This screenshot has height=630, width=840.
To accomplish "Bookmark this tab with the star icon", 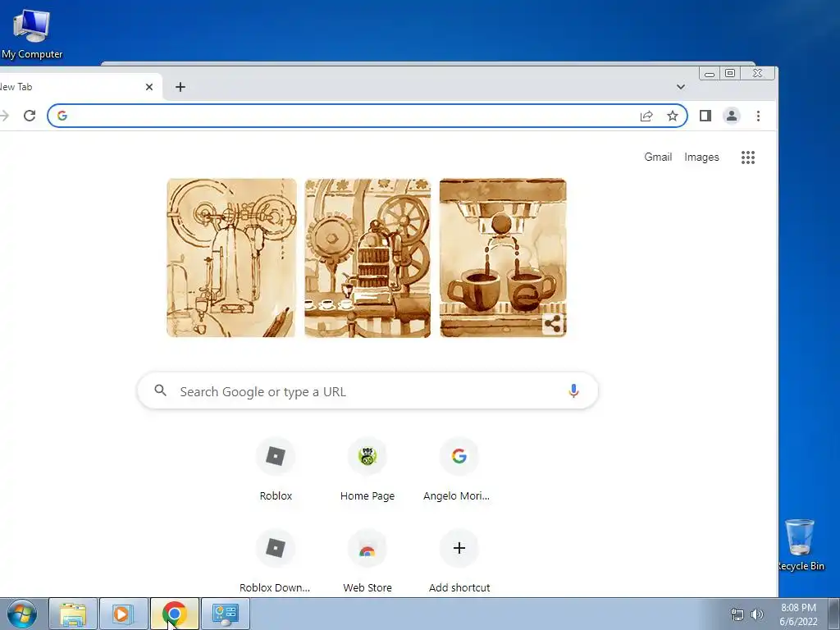I will 673,116.
